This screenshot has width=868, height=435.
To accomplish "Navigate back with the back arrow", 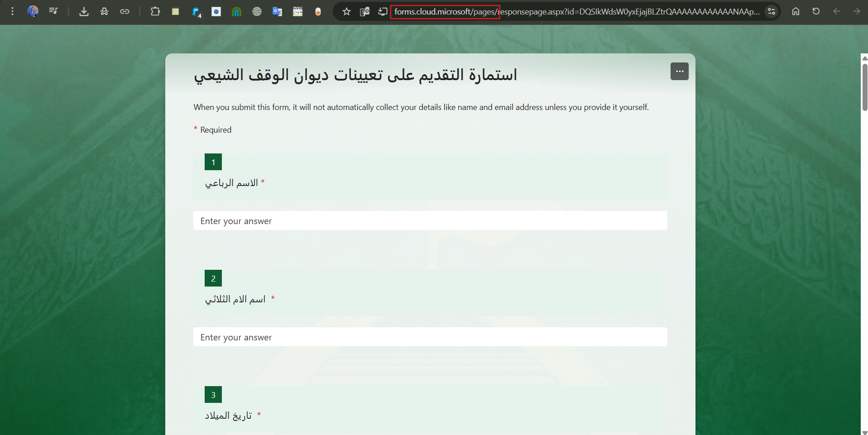I will (x=835, y=11).
